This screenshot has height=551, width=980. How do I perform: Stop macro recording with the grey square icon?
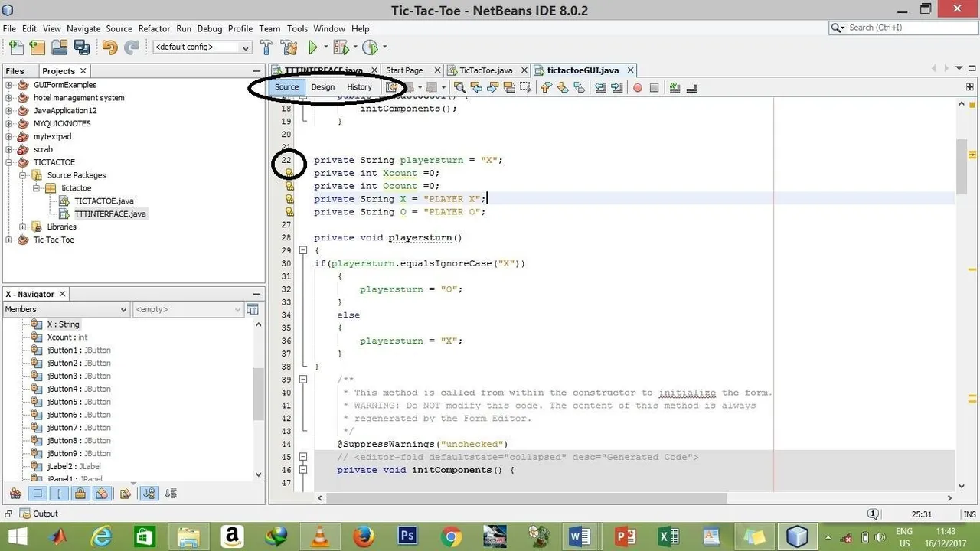[654, 87]
